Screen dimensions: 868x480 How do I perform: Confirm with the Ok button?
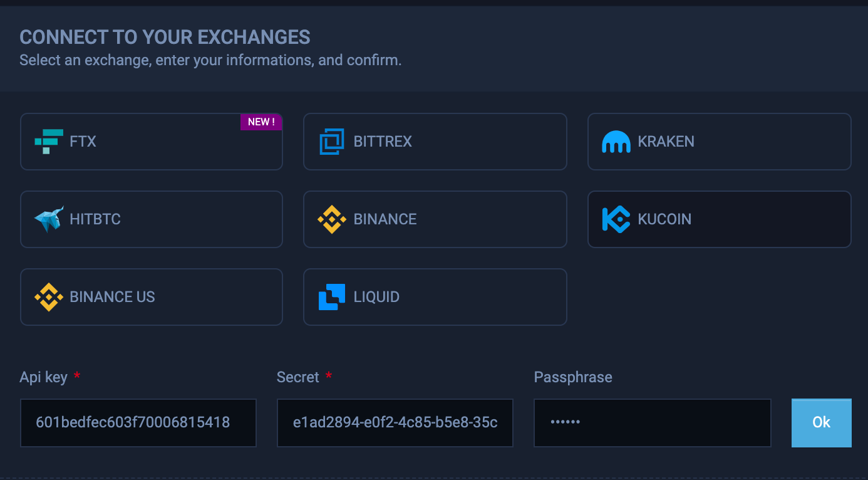point(822,423)
